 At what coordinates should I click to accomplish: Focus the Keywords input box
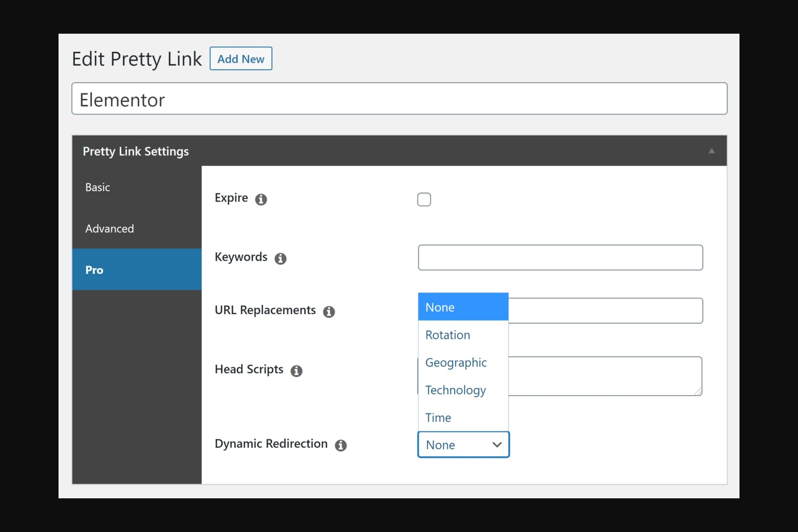pyautogui.click(x=560, y=258)
